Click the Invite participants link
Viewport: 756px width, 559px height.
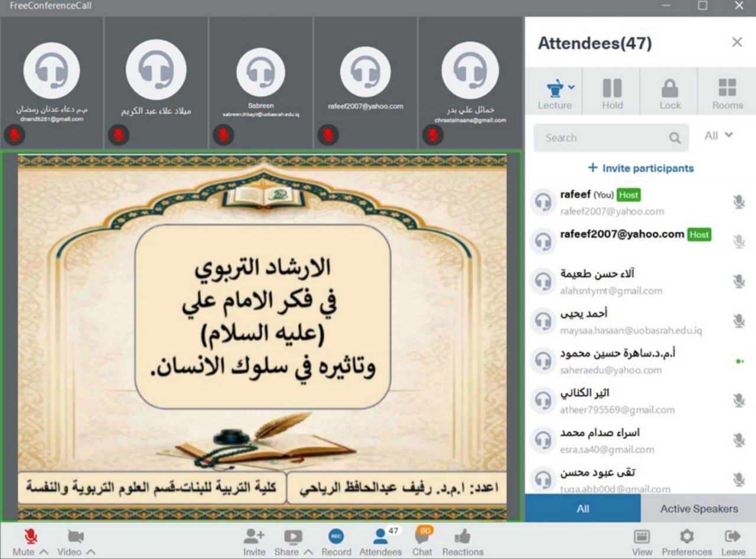pos(641,168)
